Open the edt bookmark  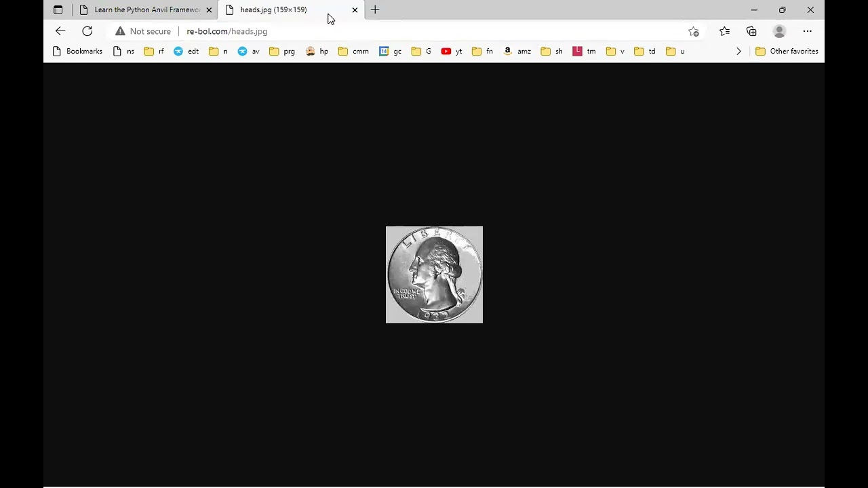(x=186, y=52)
